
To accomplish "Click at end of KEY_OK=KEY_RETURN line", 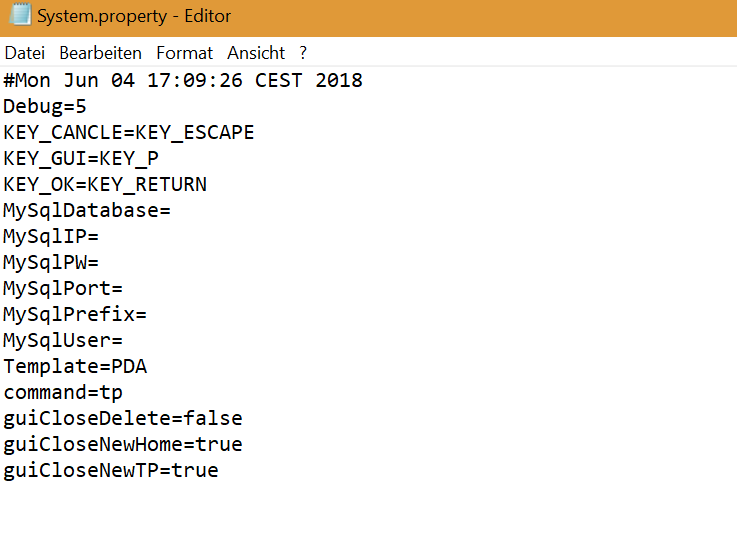I will click(x=208, y=185).
